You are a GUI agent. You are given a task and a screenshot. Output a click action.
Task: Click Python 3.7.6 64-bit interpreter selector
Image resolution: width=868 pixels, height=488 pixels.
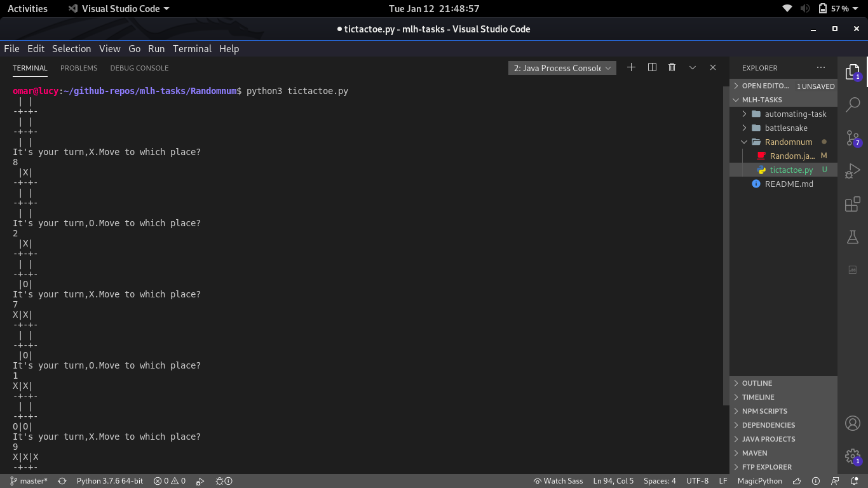(x=109, y=481)
